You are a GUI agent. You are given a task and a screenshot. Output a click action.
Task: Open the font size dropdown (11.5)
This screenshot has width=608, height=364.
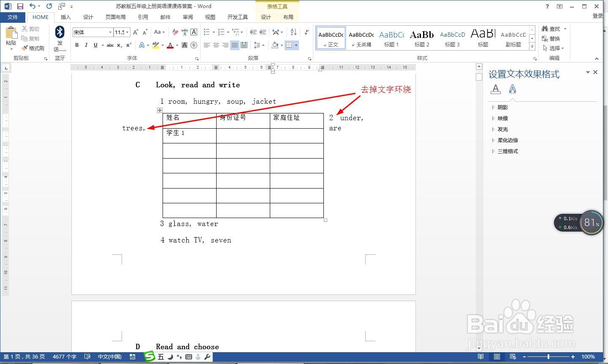[128, 32]
